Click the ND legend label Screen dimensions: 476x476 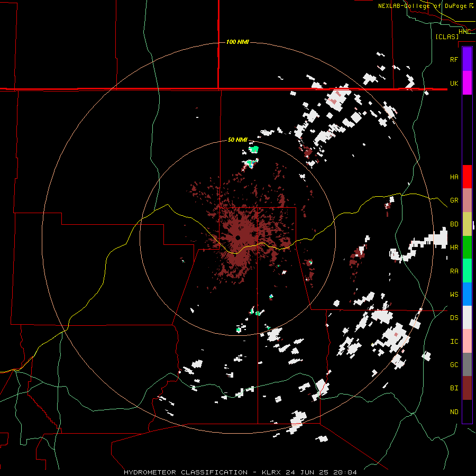point(454,412)
